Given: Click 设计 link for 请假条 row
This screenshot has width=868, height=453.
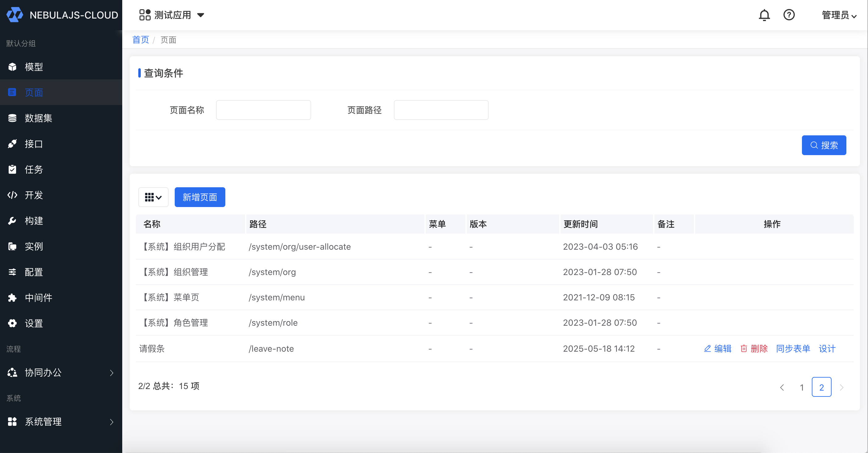Looking at the screenshot, I should tap(827, 349).
